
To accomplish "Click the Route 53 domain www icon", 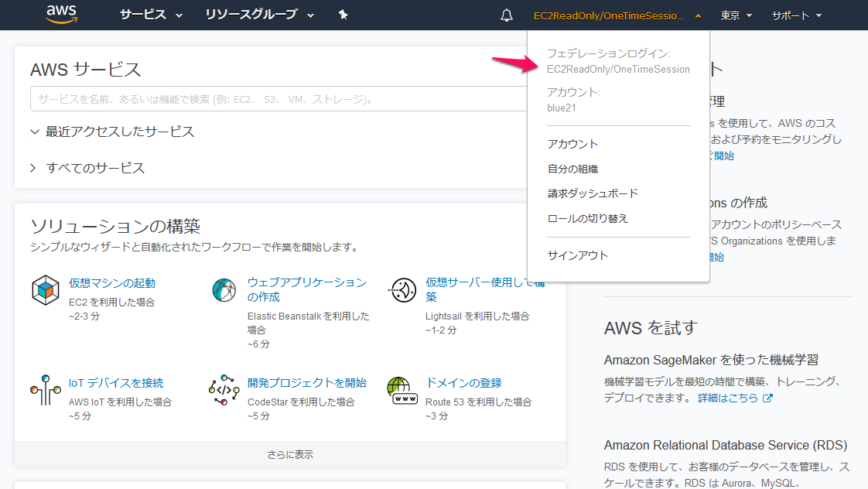I will 402,390.
